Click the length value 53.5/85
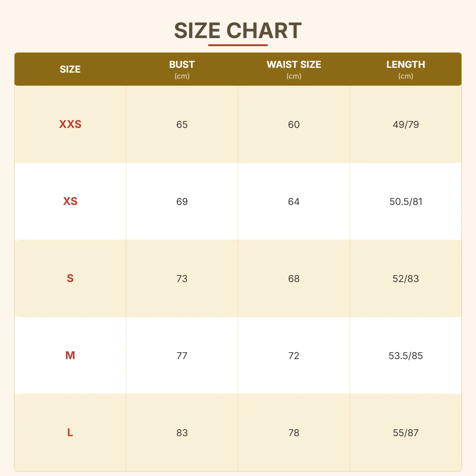 click(x=405, y=356)
